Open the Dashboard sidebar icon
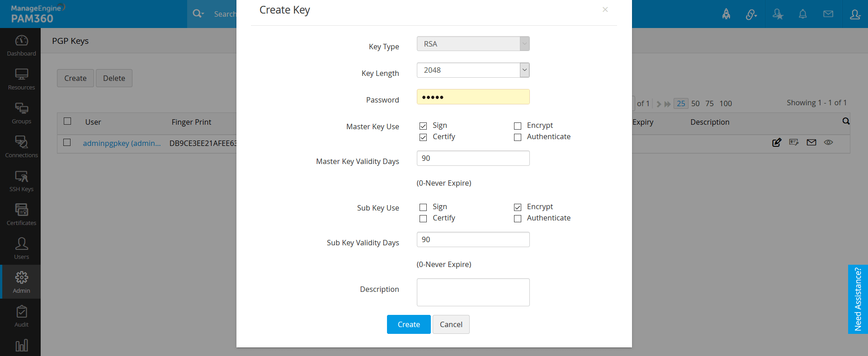 [x=21, y=45]
